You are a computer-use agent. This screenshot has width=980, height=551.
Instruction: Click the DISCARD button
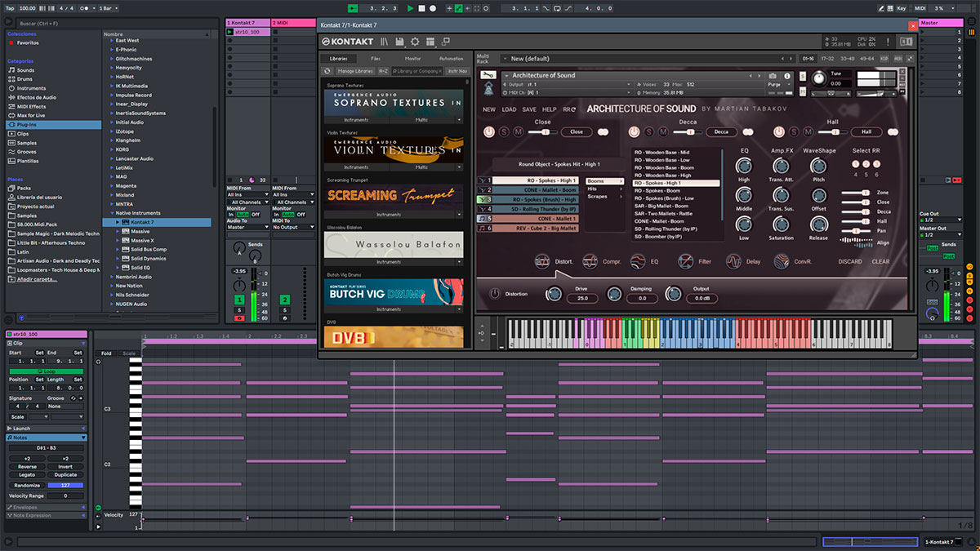(x=850, y=262)
